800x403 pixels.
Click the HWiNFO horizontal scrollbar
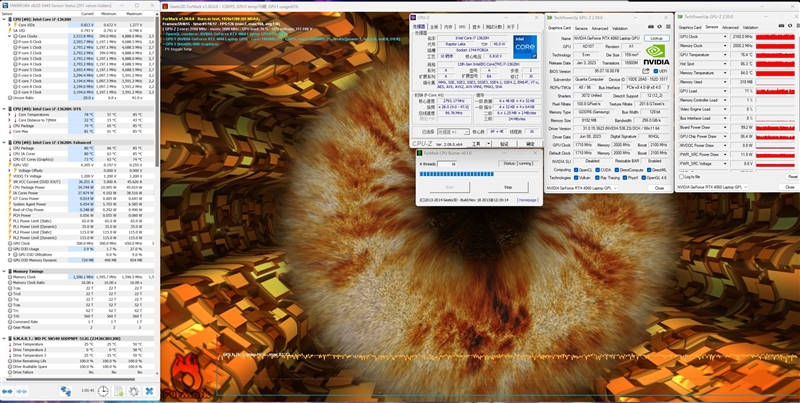(69, 379)
